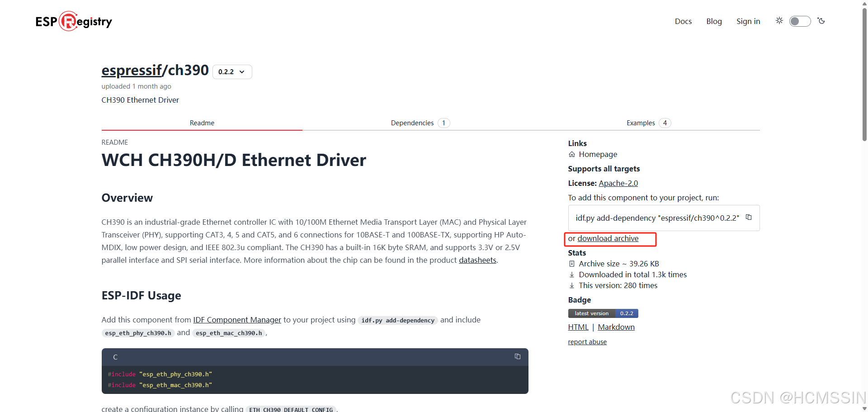
Task: Click the ESP Registry logo
Action: tap(74, 21)
